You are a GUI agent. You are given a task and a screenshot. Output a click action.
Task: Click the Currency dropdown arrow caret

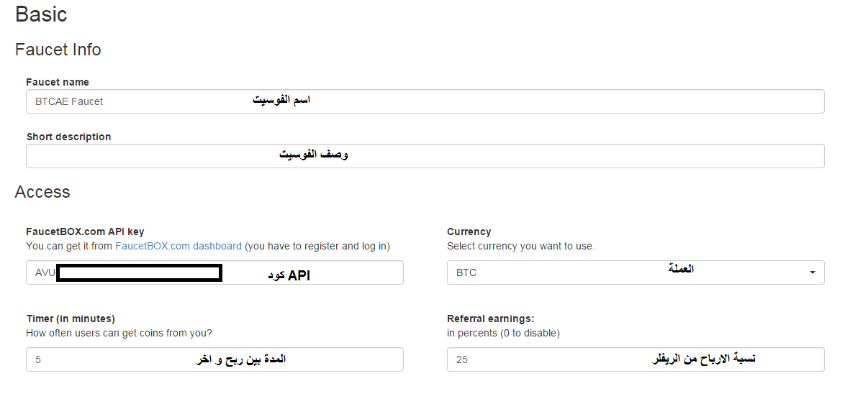(x=813, y=273)
